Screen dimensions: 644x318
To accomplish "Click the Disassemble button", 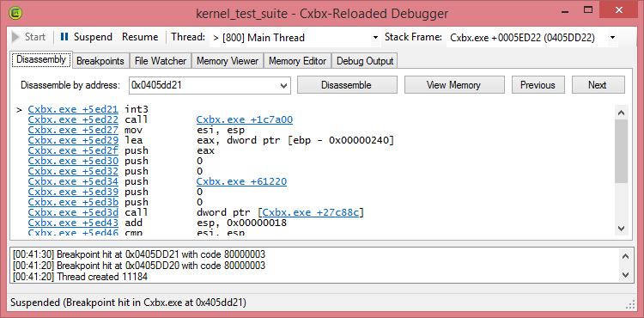I will (x=347, y=84).
